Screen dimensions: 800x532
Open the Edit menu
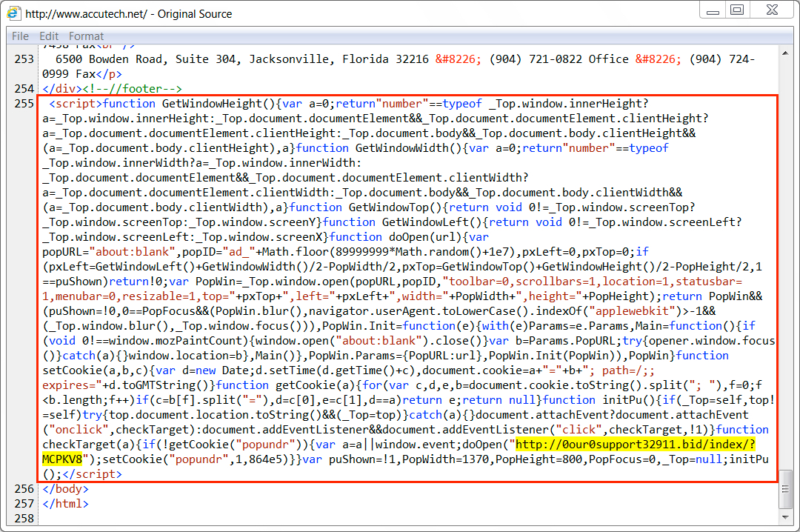tap(49, 36)
